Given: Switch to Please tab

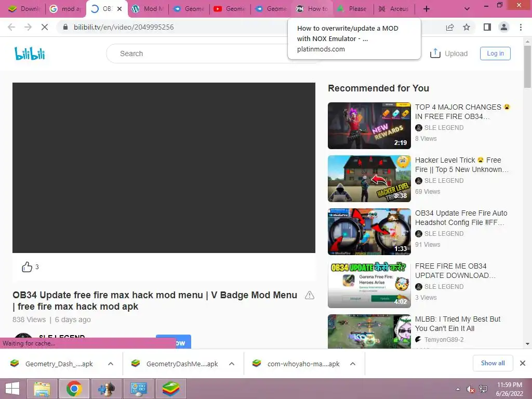Looking at the screenshot, I should pyautogui.click(x=353, y=9).
